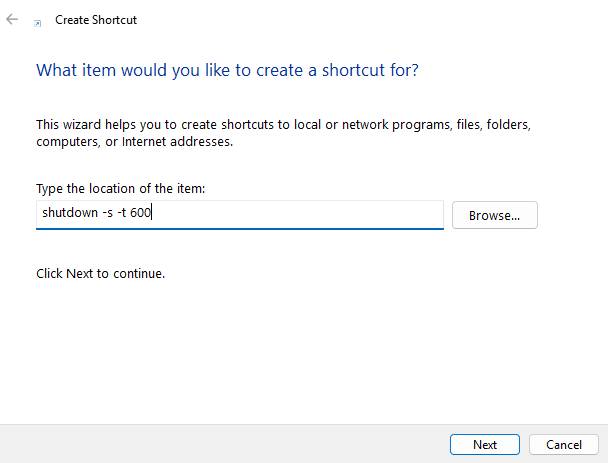608x463 pixels.
Task: Open the Browse... file picker
Action: coord(494,215)
